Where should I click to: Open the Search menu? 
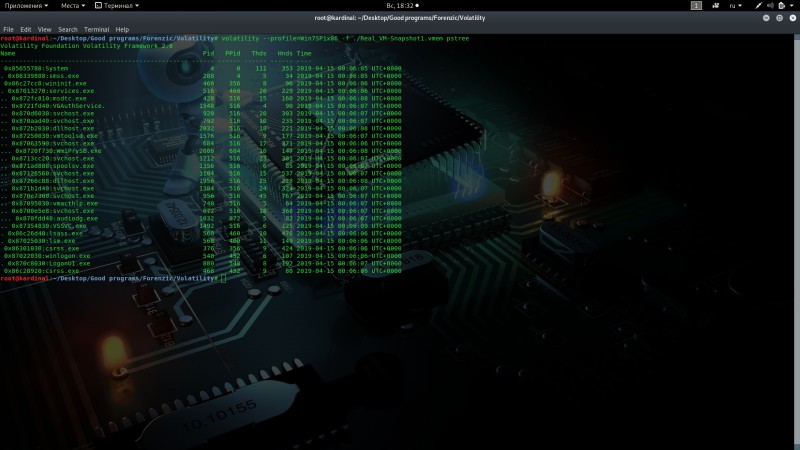point(67,30)
